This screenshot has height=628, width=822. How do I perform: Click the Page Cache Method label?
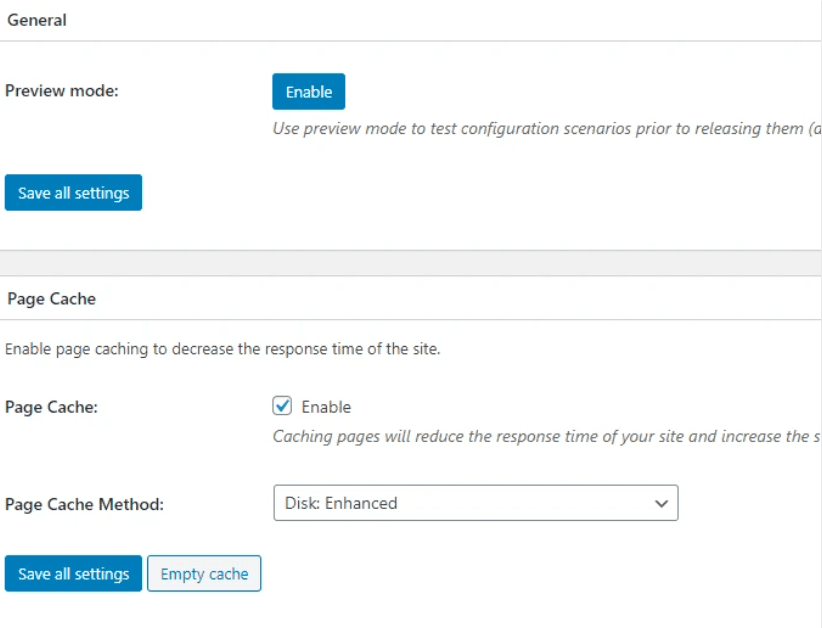84,504
